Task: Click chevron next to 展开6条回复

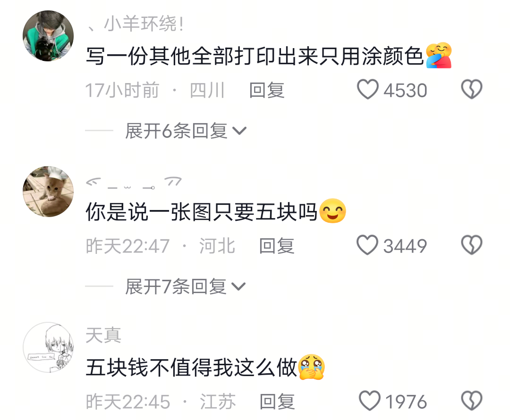Action: pos(240,131)
